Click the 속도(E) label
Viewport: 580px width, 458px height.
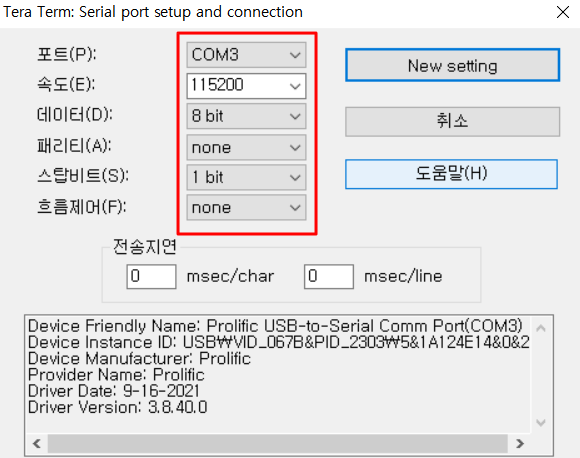tap(66, 84)
